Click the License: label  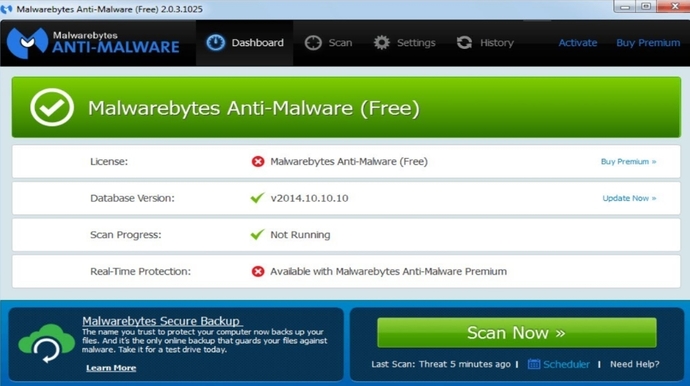tap(109, 162)
